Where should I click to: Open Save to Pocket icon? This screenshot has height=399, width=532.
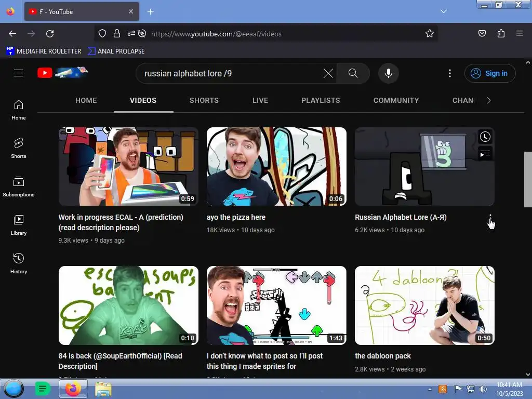482,33
